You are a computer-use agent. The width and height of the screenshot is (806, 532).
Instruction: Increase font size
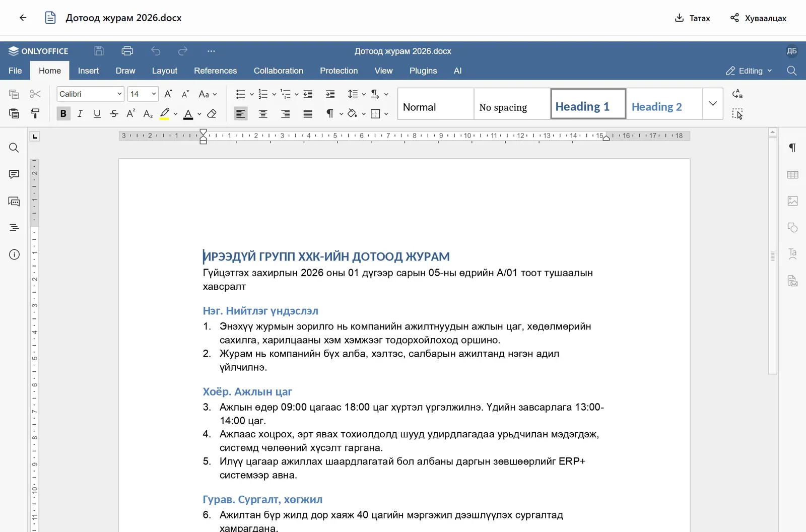[168, 94]
